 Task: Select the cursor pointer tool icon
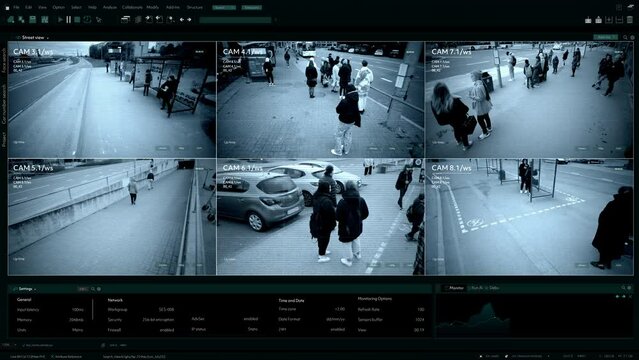[99, 20]
